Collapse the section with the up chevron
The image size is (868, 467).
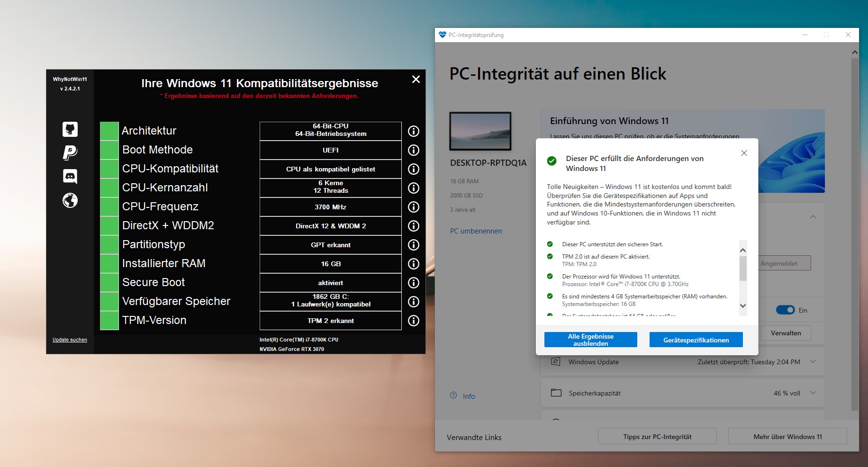813,217
